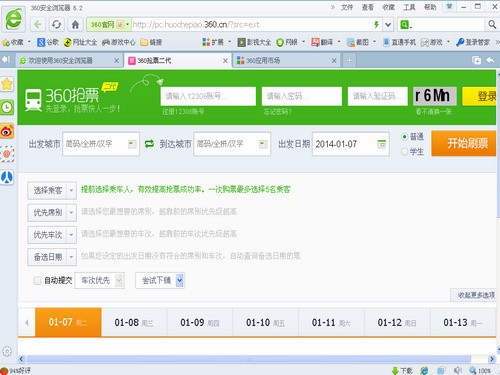The width and height of the screenshot is (500, 375).
Task: Open the history clock sidebar icon
Action: pyautogui.click(x=7, y=107)
